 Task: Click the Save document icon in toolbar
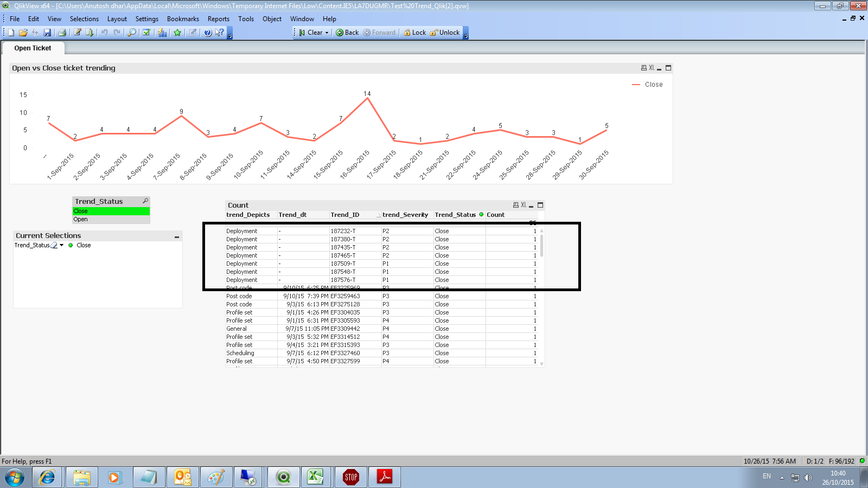click(47, 33)
